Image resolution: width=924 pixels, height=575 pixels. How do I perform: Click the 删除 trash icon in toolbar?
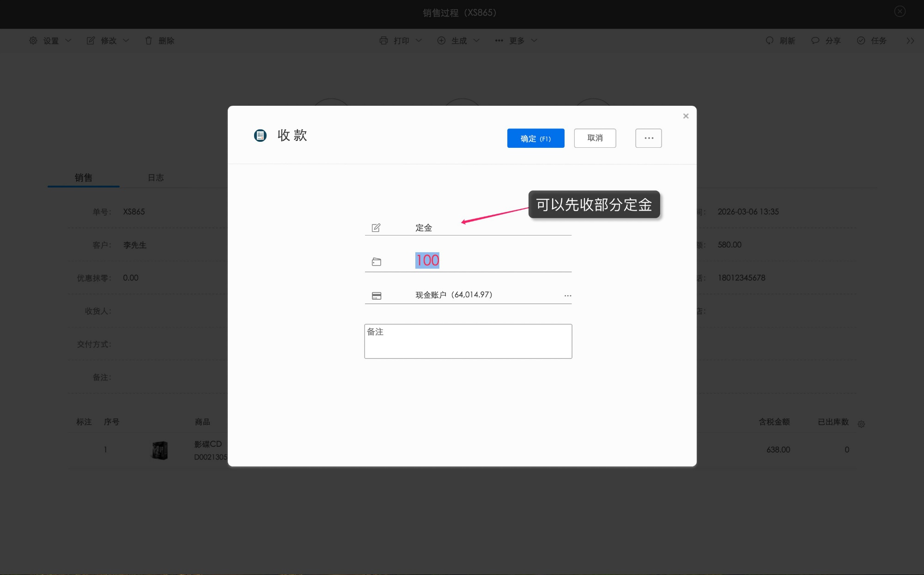click(149, 41)
